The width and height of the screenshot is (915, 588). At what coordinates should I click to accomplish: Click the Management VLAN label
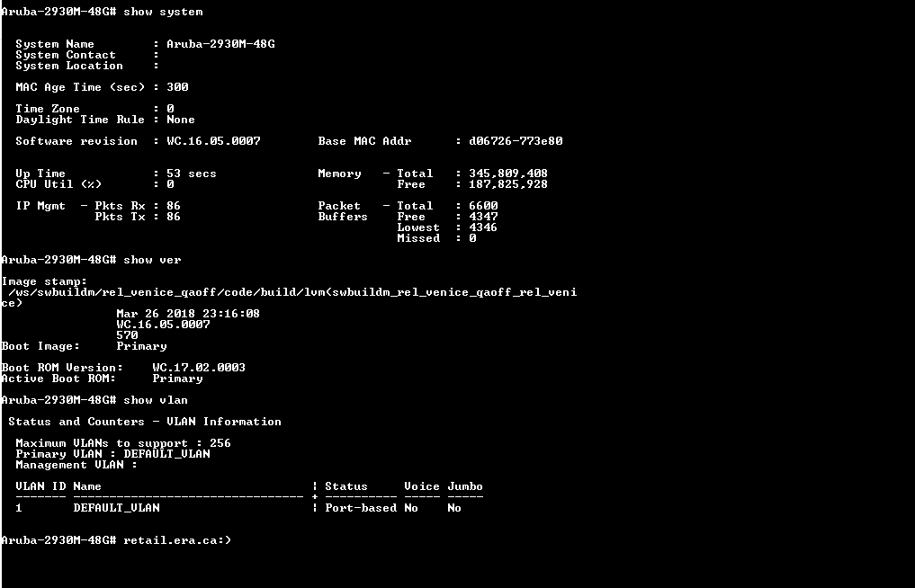click(69, 465)
